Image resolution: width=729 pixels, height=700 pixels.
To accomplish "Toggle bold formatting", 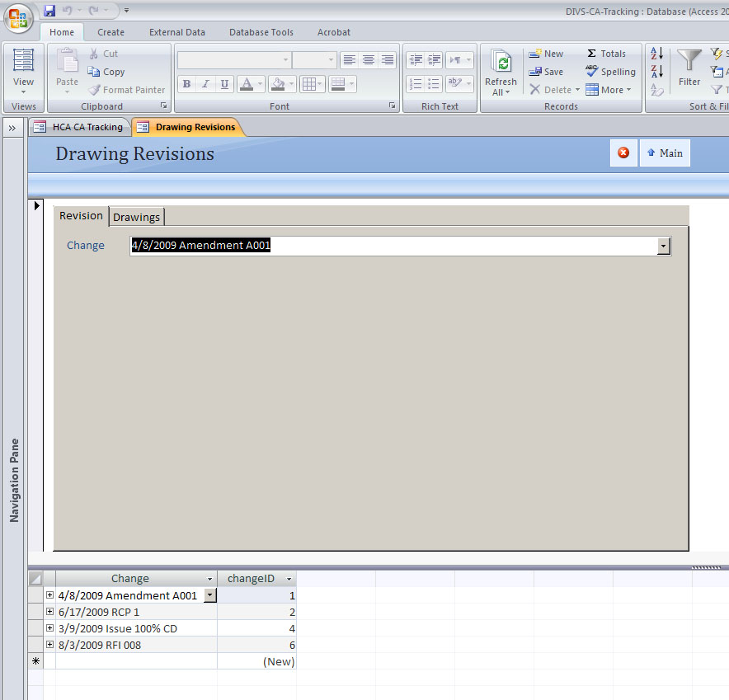I will tap(186, 83).
